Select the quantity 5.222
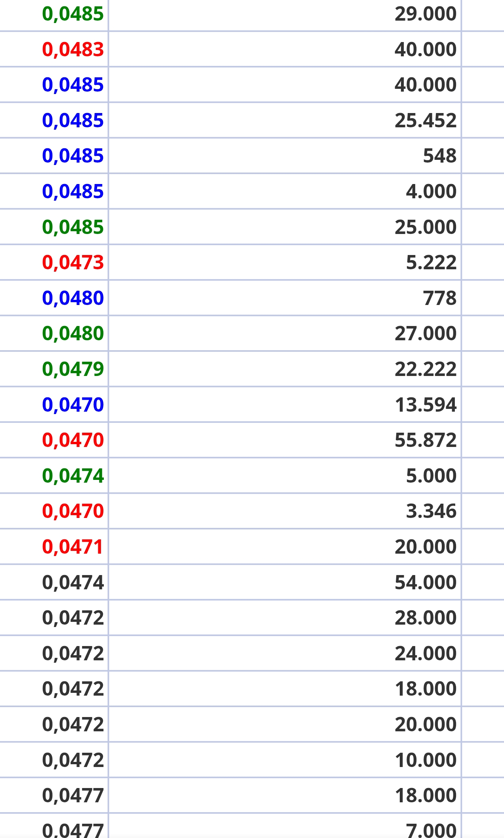The width and height of the screenshot is (504, 838). point(431,263)
